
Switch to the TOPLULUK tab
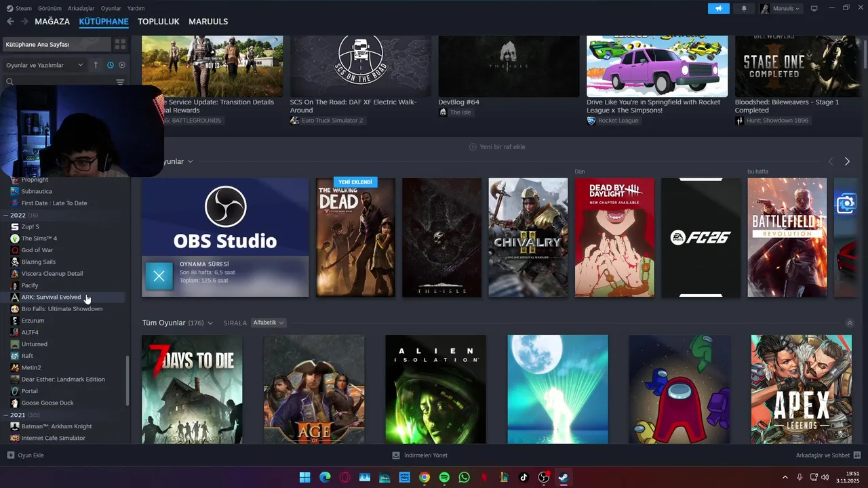(159, 22)
